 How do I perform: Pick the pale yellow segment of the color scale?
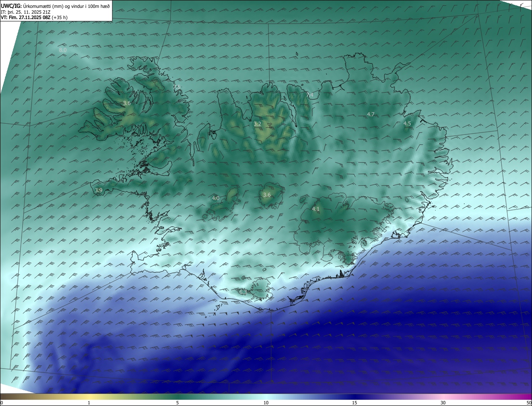click(89, 396)
